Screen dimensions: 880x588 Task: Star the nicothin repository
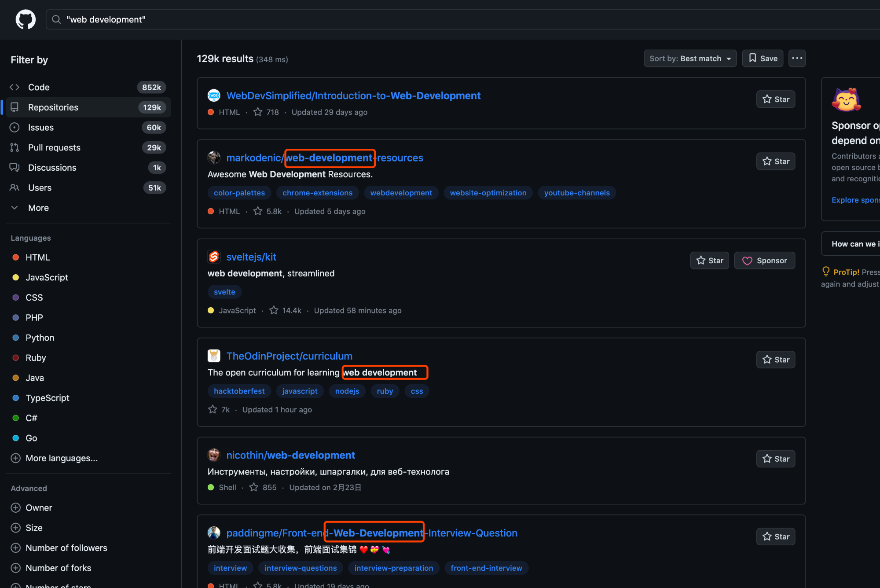pyautogui.click(x=776, y=459)
